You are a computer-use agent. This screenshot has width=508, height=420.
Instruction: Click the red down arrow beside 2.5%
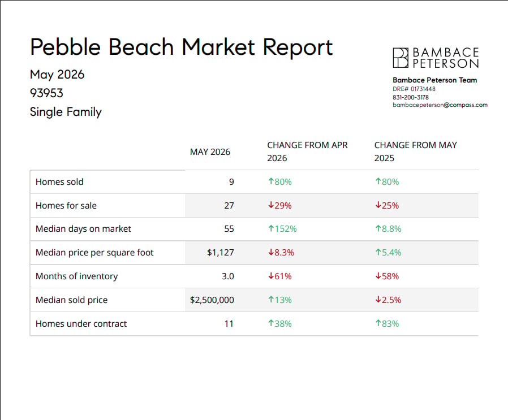click(x=378, y=300)
